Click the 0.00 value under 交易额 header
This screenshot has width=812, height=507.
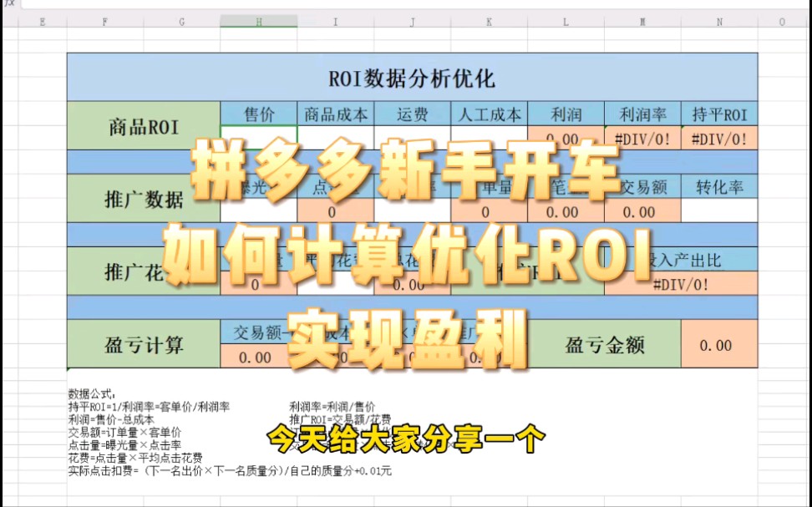click(642, 211)
